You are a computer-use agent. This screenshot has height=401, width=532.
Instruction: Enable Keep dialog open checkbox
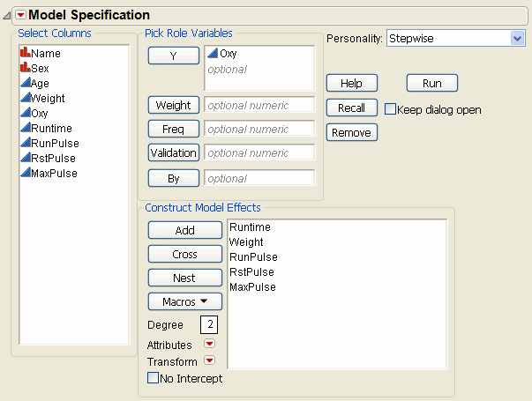pyautogui.click(x=391, y=109)
